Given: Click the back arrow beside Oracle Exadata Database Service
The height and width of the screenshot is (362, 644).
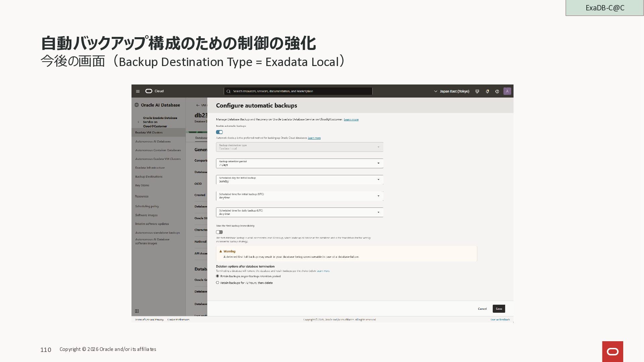Looking at the screenshot, I should point(139,122).
